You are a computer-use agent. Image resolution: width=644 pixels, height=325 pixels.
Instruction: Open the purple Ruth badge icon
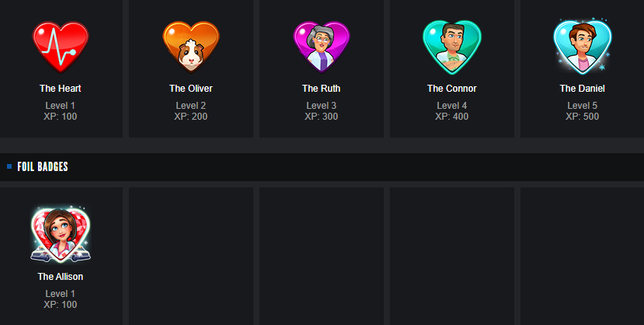click(x=321, y=47)
